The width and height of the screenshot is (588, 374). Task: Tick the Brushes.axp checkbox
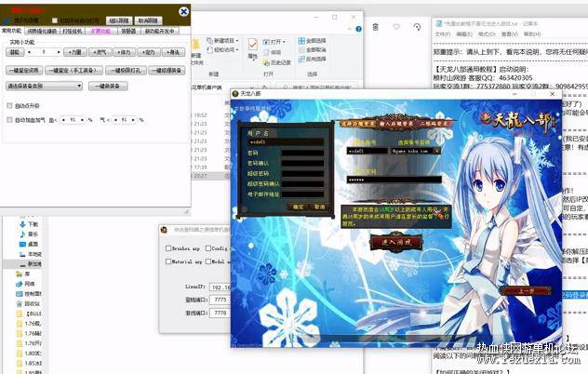click(x=168, y=248)
